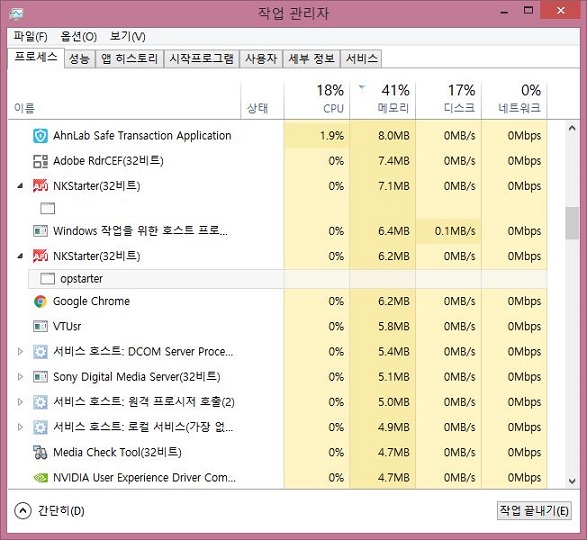Click the Media Check Tool icon
Viewport: 587px width, 540px height.
pyautogui.click(x=40, y=452)
